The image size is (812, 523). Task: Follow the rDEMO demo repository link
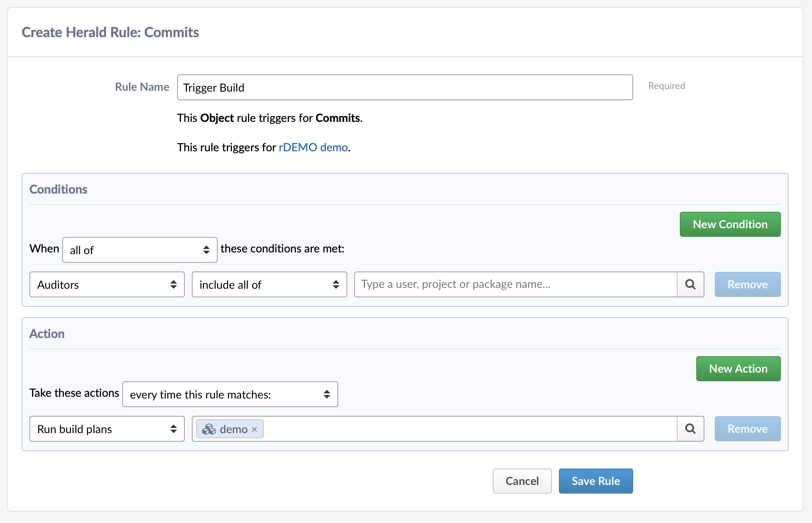coord(313,147)
